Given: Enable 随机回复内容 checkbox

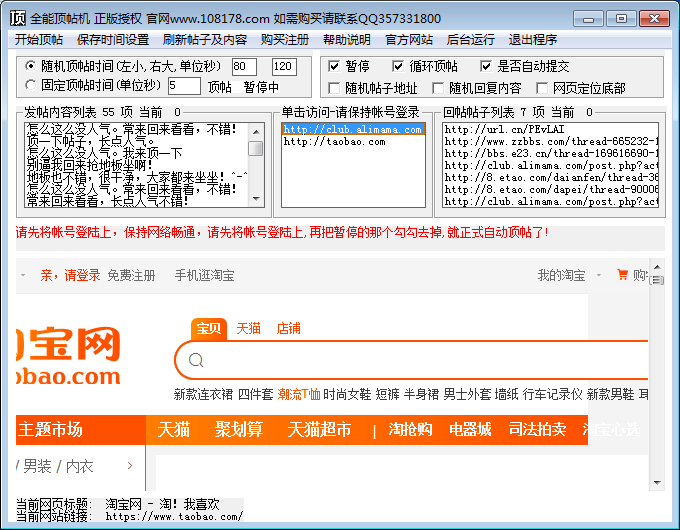Looking at the screenshot, I should point(438,88).
